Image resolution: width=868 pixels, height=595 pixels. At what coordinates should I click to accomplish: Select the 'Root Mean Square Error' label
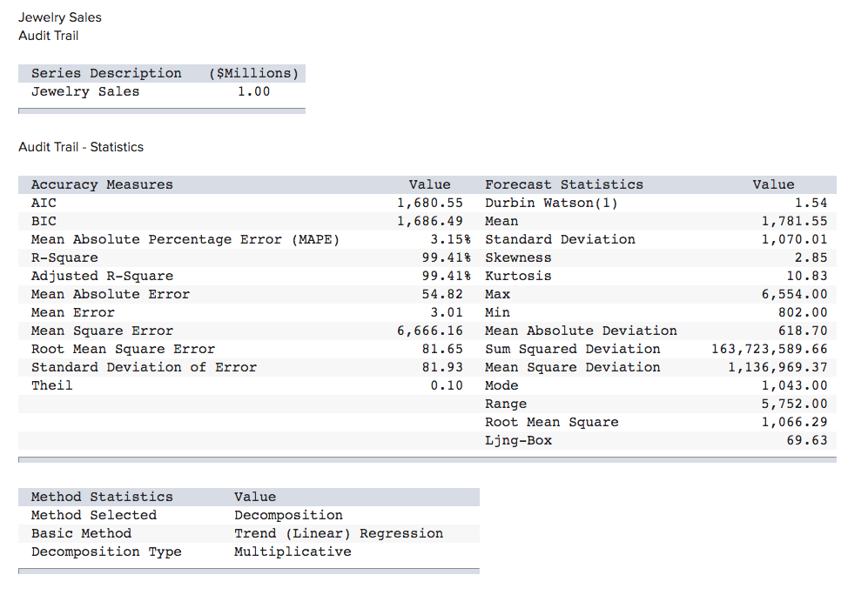[x=123, y=348]
